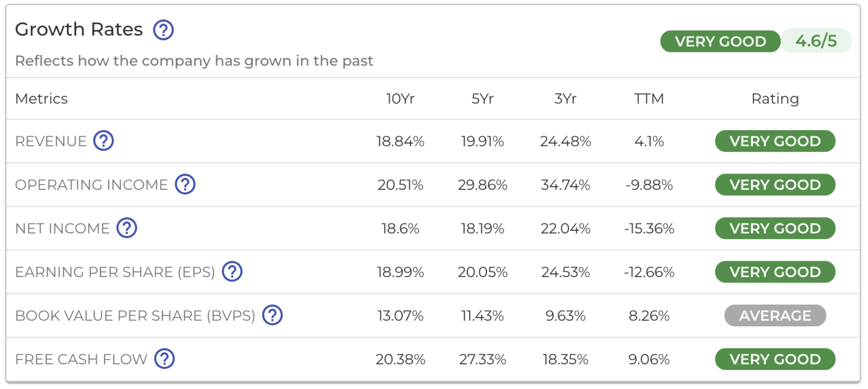Click the help icon beside Growth Rates
The image size is (868, 389).
(x=163, y=30)
